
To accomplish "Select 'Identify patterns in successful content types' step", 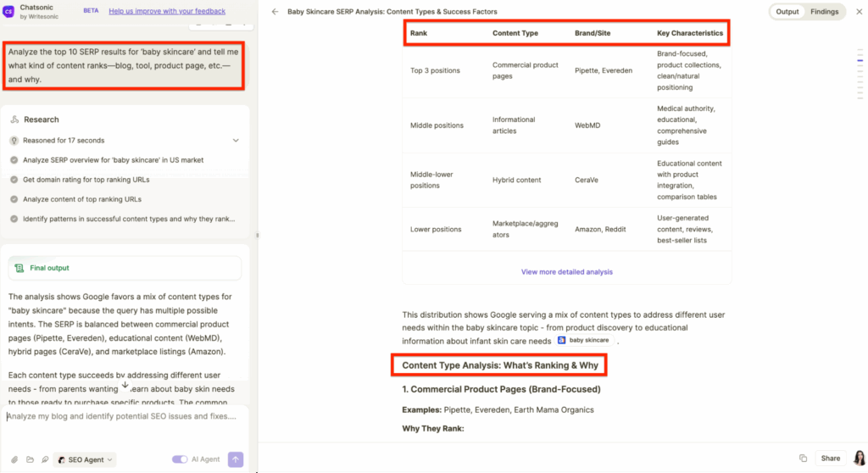I will 129,219.
